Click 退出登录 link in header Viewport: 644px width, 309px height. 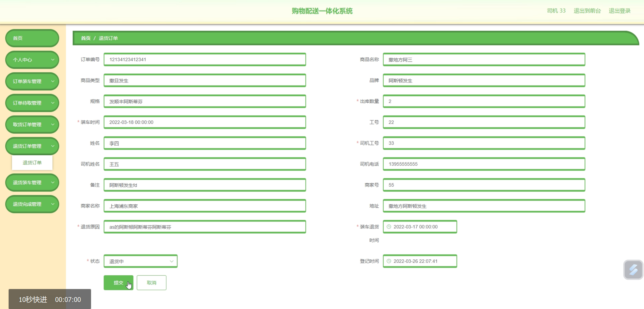(619, 11)
